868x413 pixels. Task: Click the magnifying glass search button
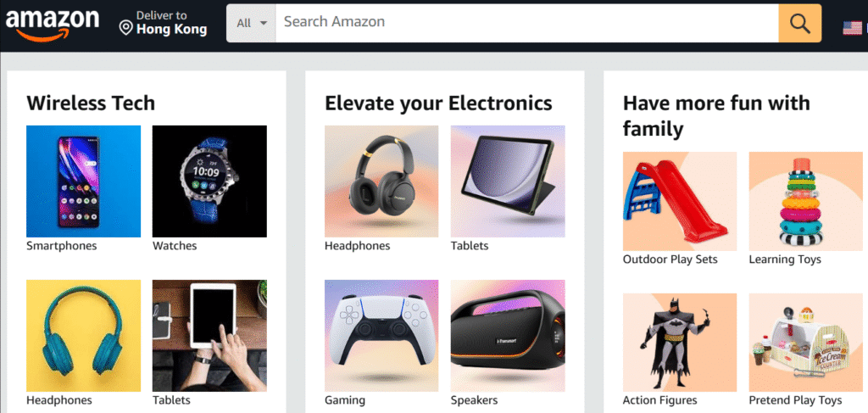click(800, 23)
